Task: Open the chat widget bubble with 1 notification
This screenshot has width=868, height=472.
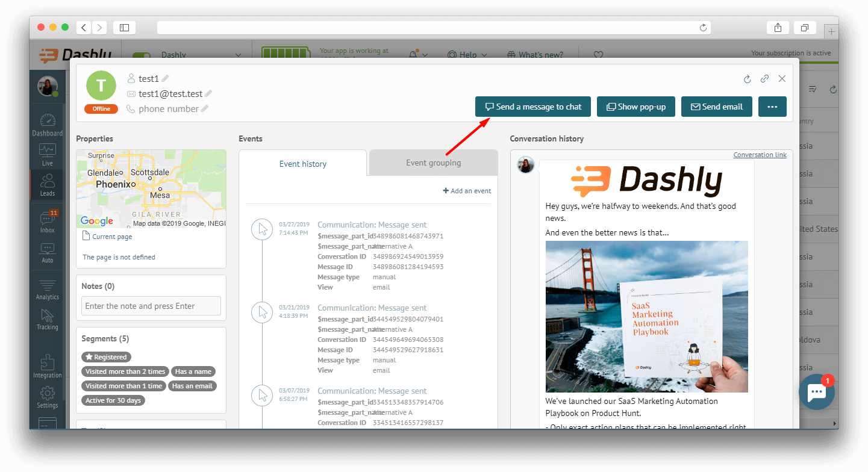Action: (x=817, y=392)
